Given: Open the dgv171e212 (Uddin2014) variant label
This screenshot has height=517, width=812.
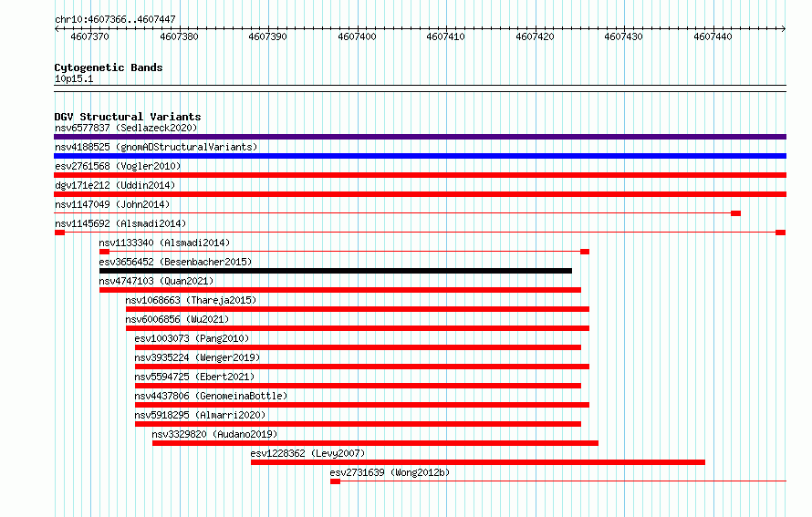Looking at the screenshot, I should (115, 185).
